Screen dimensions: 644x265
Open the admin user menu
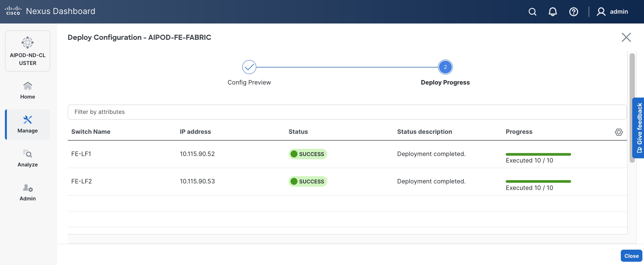(x=612, y=12)
